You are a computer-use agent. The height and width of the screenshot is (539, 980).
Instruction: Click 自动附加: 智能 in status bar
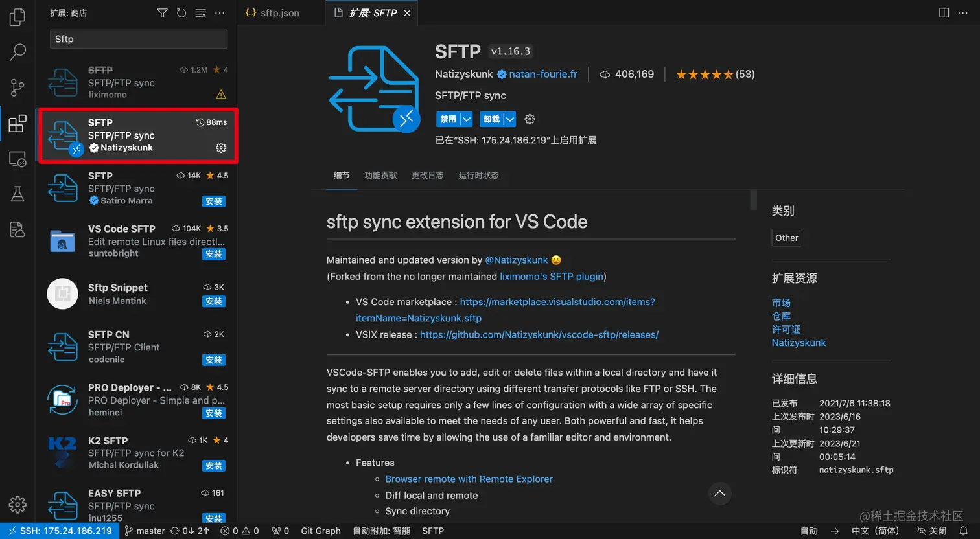click(x=382, y=531)
